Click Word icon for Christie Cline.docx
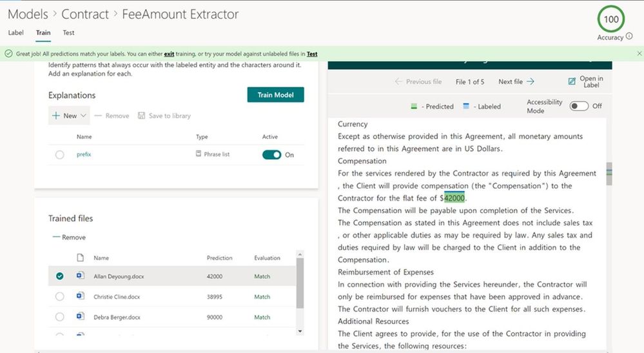This screenshot has width=644, height=353. coord(81,296)
